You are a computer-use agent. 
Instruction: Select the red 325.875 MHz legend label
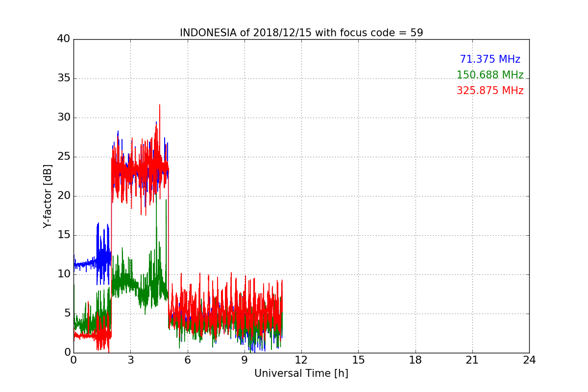click(x=490, y=91)
